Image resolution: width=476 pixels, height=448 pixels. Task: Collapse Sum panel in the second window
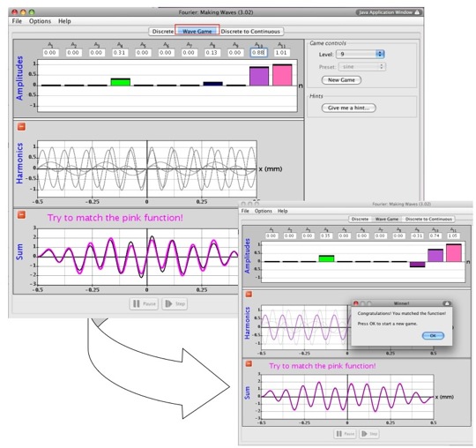(249, 363)
